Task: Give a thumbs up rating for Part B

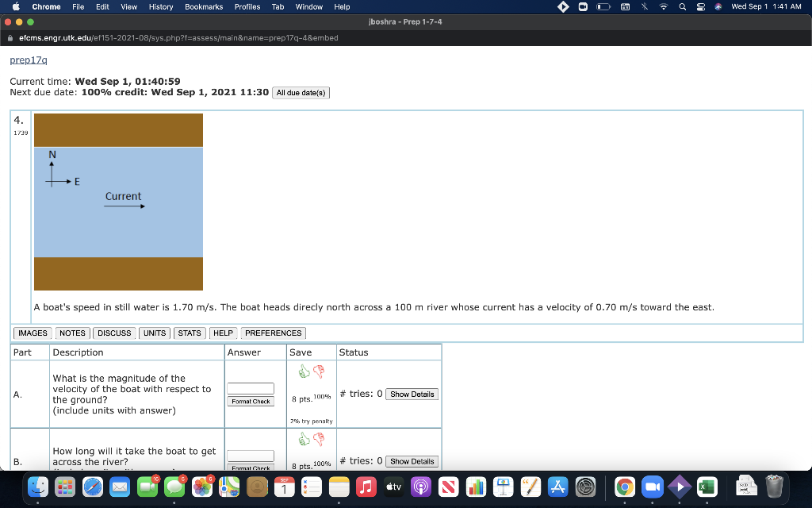Action: click(304, 437)
